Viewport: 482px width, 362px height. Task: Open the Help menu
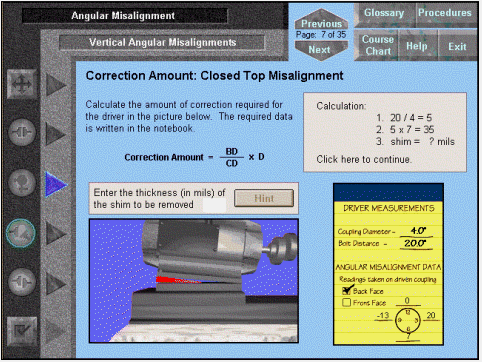417,46
